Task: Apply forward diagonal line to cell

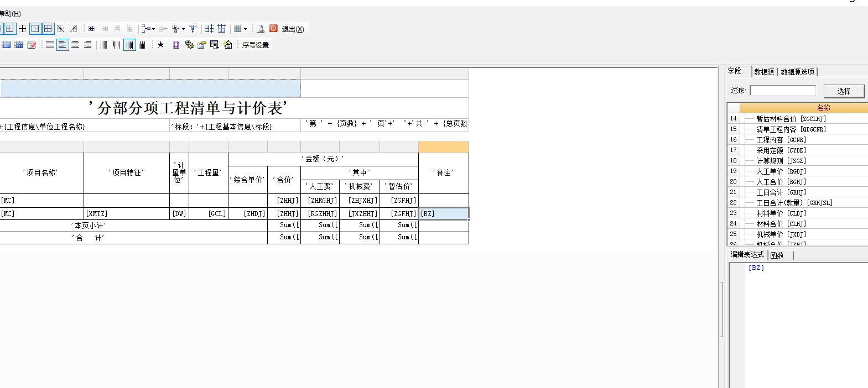Action: pos(74,29)
